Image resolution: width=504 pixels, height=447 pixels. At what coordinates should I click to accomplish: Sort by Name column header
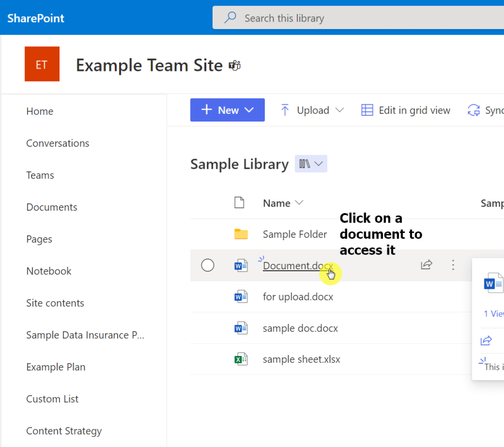coord(283,203)
